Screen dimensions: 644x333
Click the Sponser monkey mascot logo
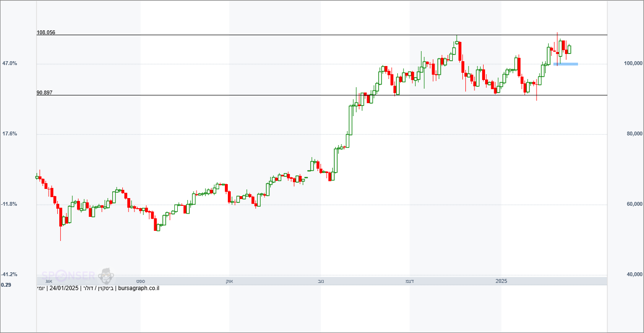pyautogui.click(x=106, y=276)
